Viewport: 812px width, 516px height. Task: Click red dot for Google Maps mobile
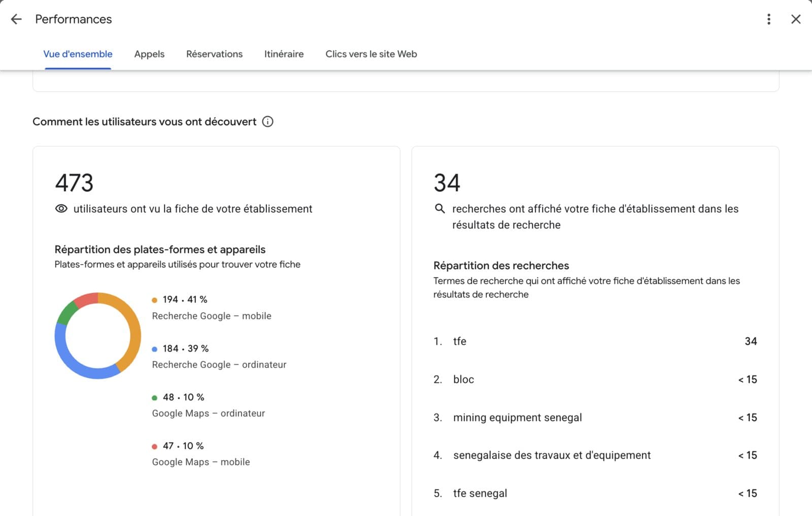coord(154,446)
